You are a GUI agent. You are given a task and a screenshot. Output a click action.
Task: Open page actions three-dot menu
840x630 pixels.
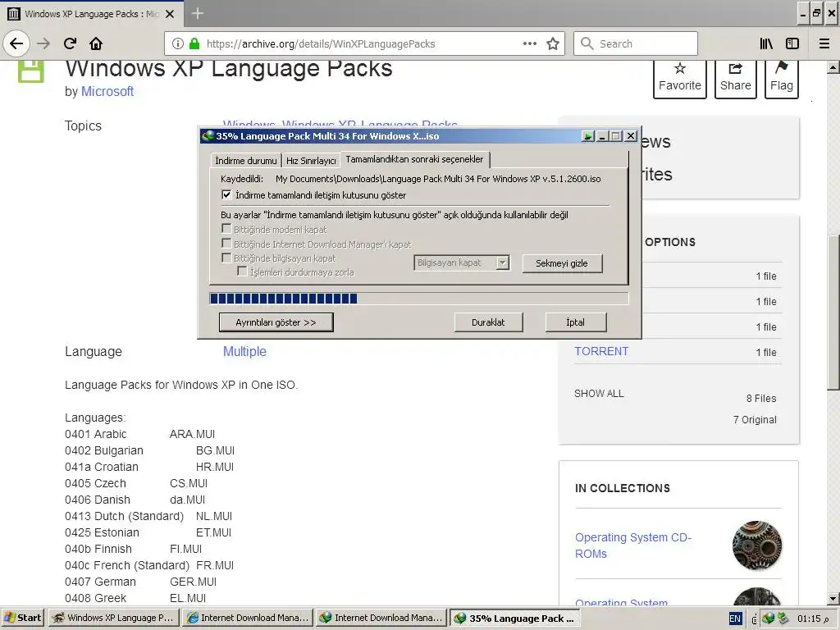(x=530, y=43)
